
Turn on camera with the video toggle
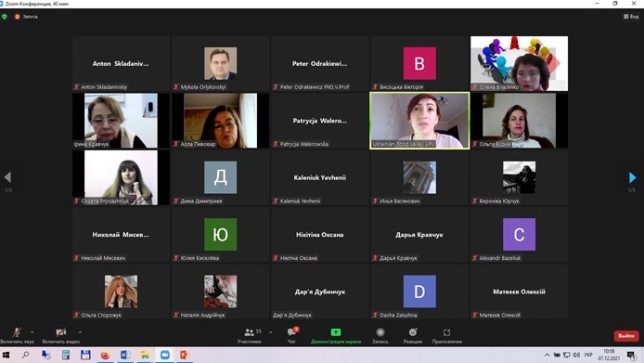click(61, 332)
